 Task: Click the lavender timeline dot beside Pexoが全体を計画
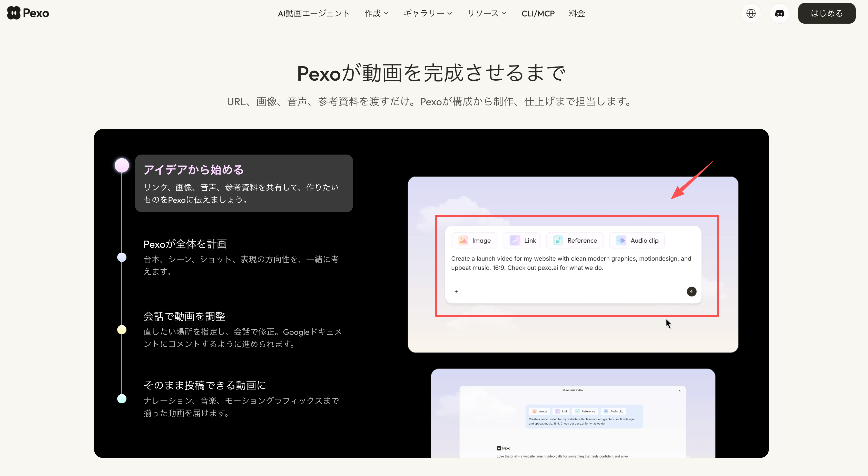pos(122,258)
